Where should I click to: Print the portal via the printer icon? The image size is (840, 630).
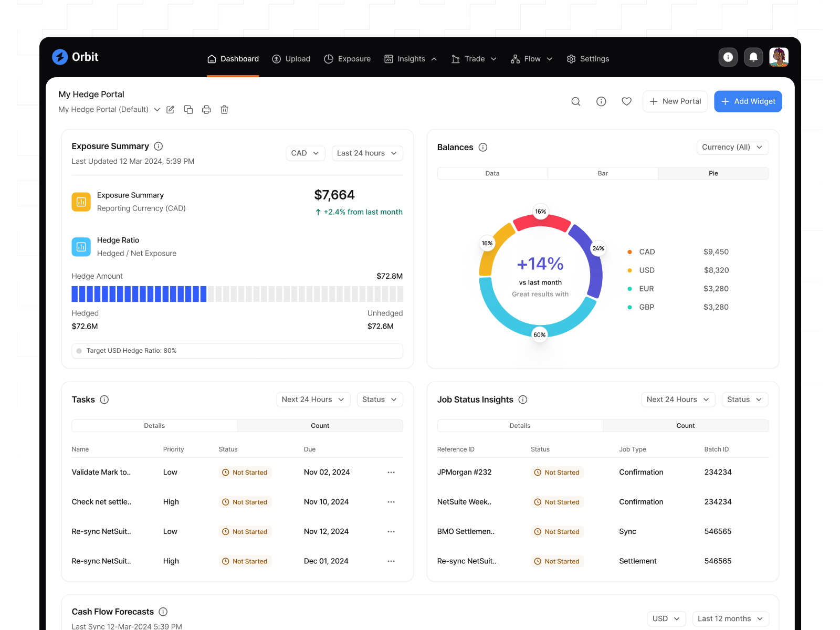point(206,109)
